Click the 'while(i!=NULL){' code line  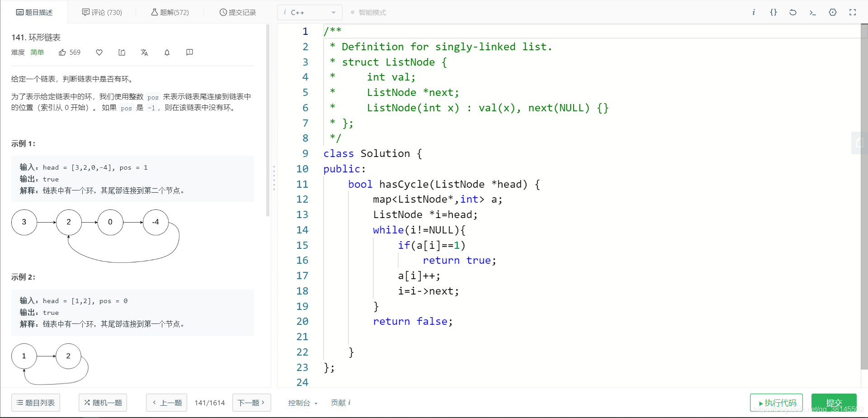(419, 230)
